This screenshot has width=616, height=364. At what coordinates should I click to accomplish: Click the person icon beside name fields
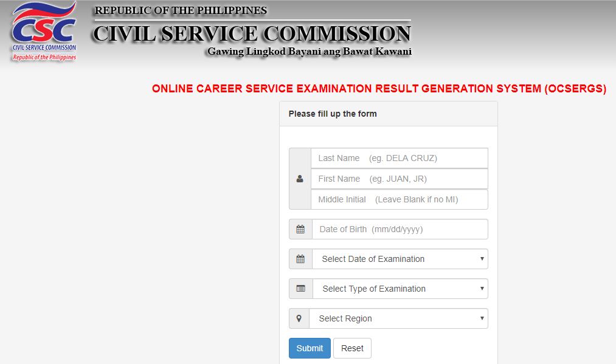point(300,179)
